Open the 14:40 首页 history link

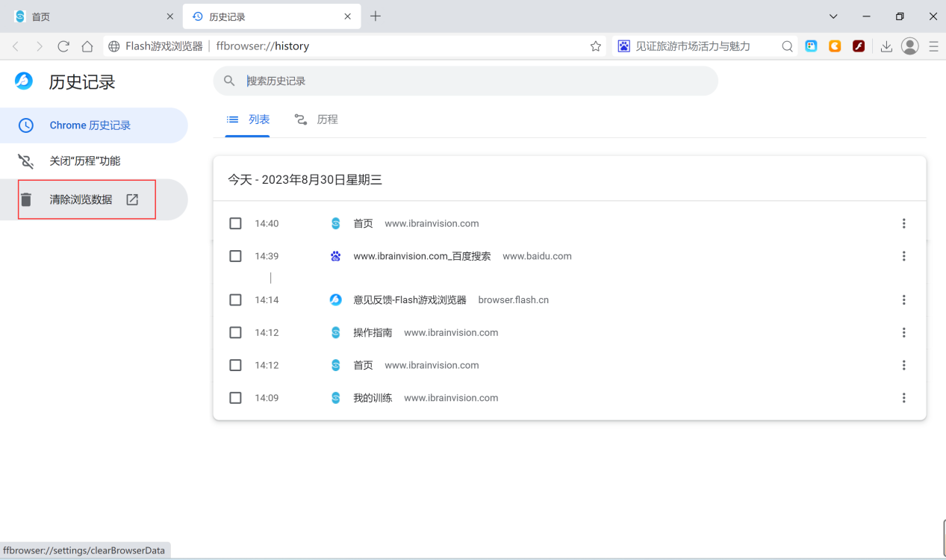tap(363, 223)
